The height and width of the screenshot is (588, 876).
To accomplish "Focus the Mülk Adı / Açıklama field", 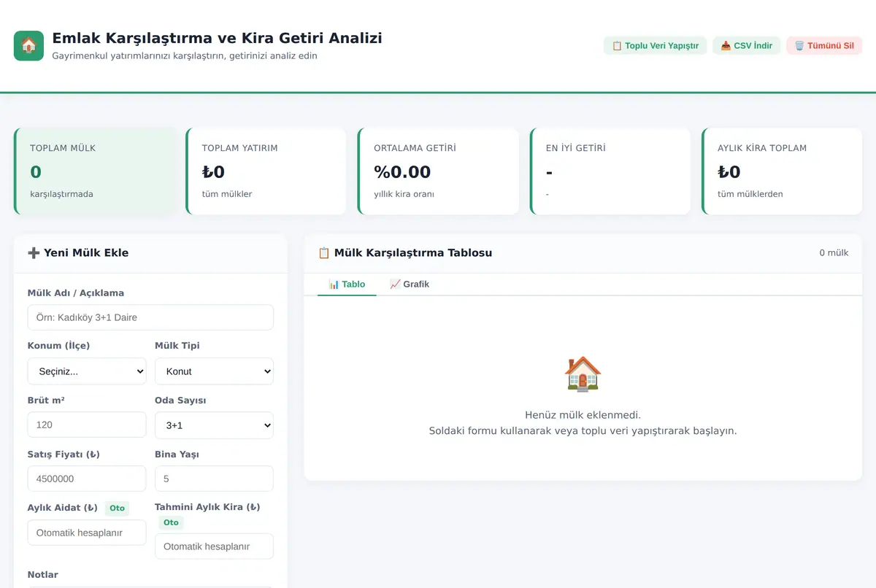I will point(150,317).
